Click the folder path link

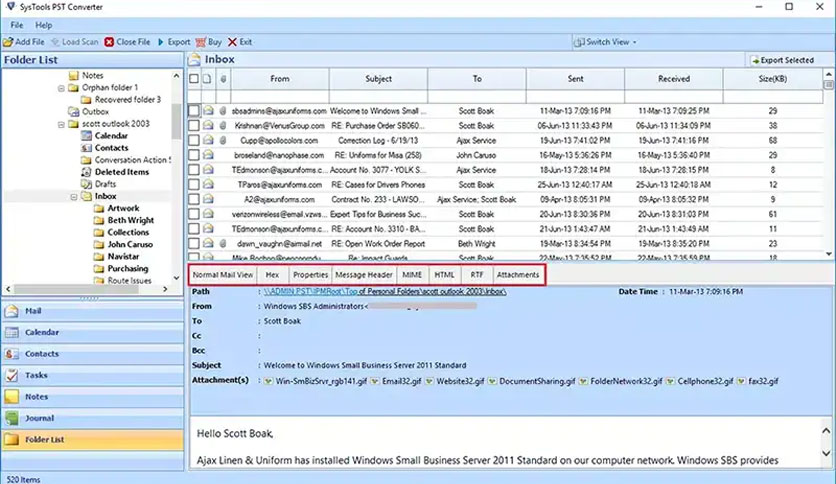pyautogui.click(x=385, y=292)
